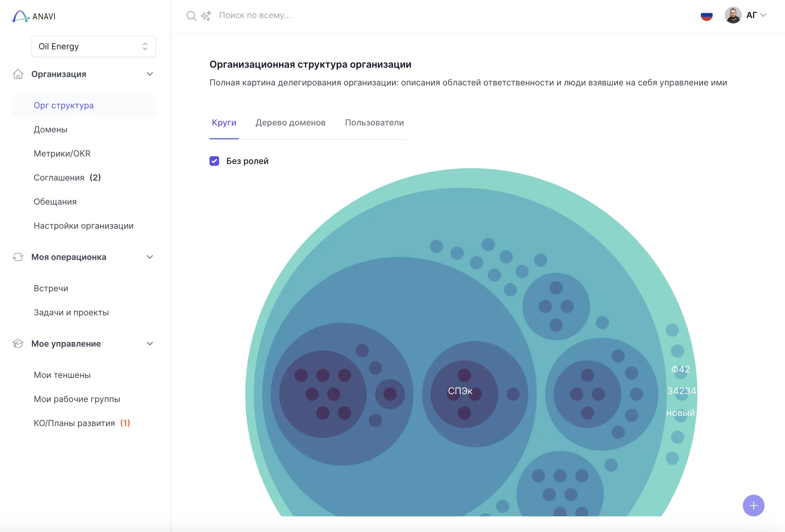
Task: Switch to the Дерево доменов tab
Action: (x=290, y=122)
